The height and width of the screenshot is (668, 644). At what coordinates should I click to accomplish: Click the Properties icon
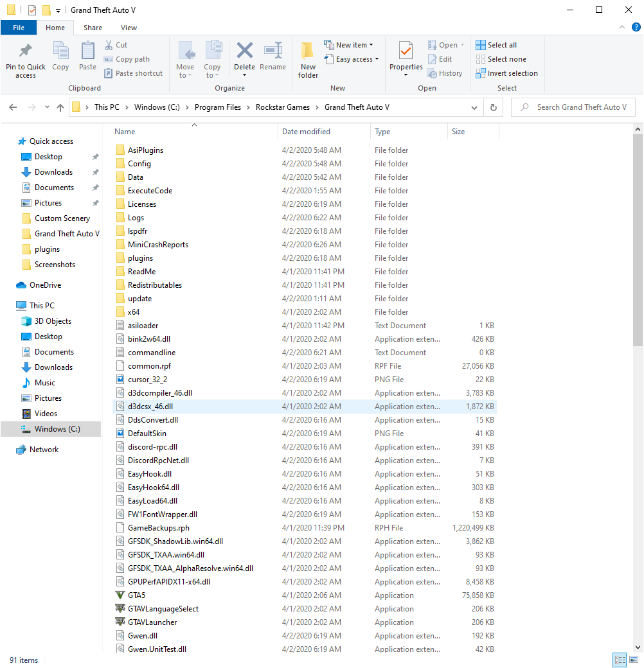tap(406, 50)
